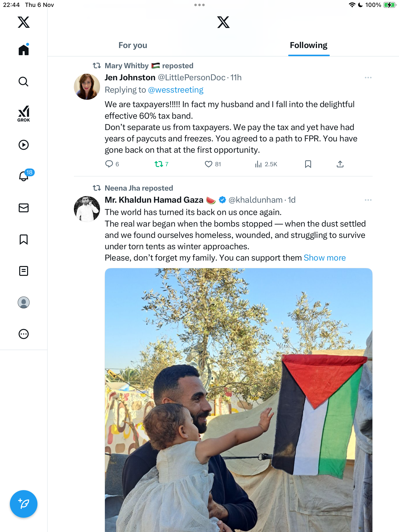
Task: Open the Grok assistant from sidebar
Action: pos(24,114)
